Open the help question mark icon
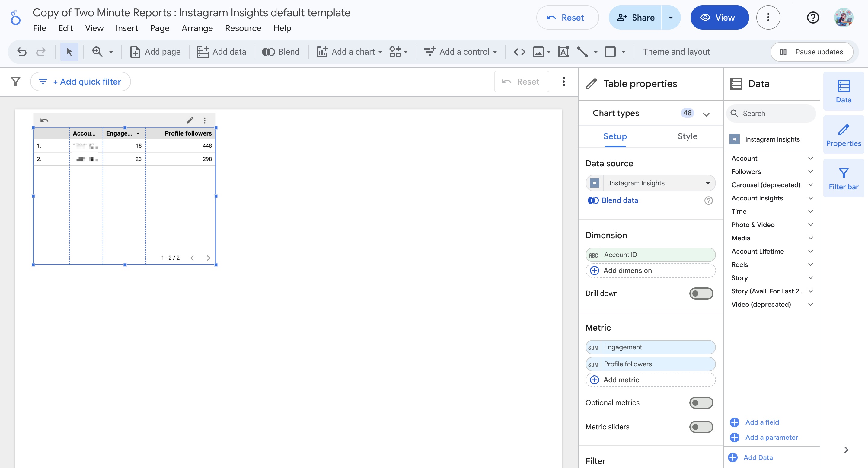 (x=812, y=18)
